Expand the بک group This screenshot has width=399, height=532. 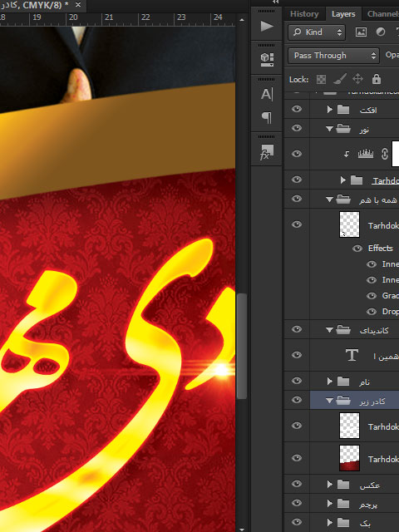(x=329, y=523)
